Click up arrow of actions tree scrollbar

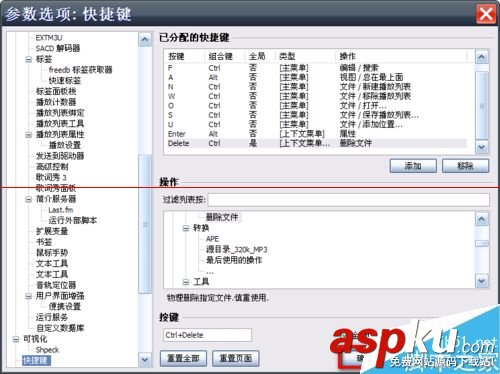481,219
